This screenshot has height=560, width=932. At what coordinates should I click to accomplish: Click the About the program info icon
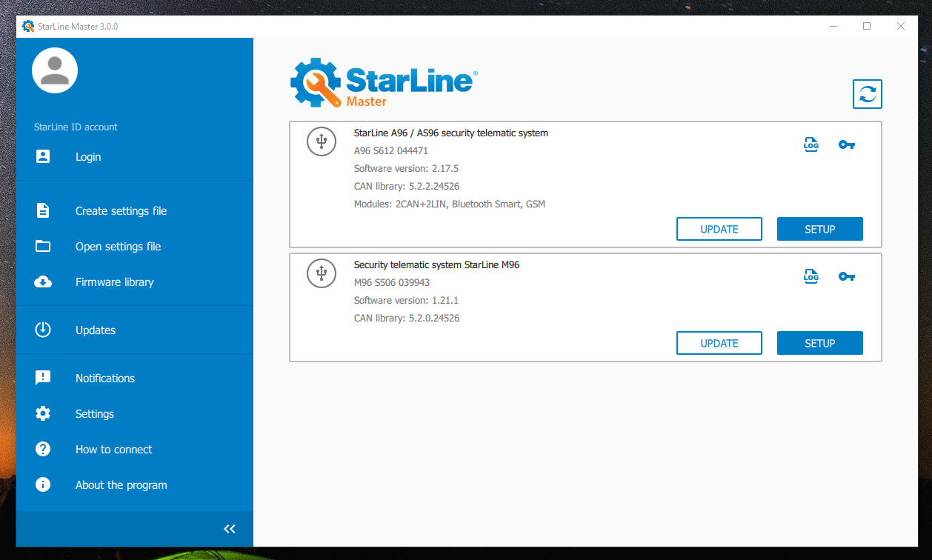(43, 484)
